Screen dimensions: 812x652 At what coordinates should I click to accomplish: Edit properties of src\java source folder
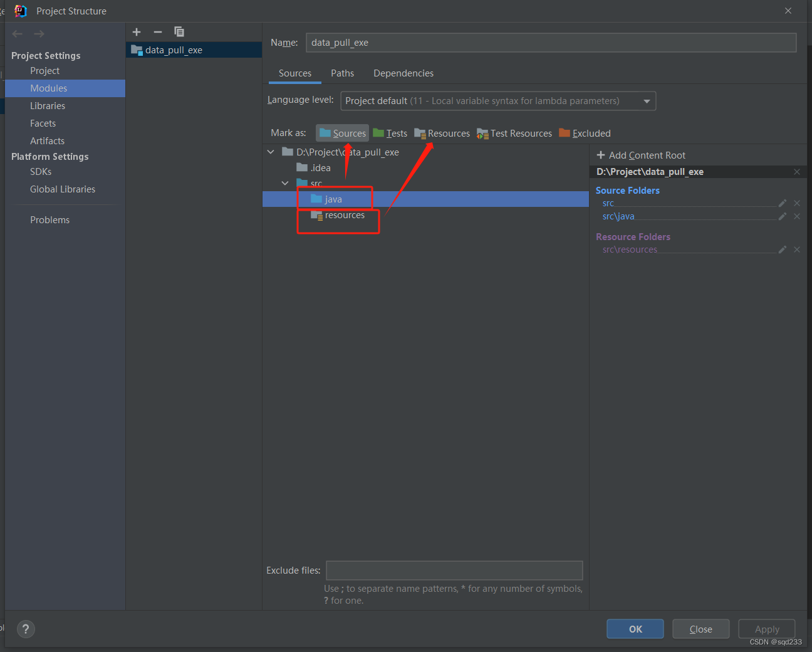[782, 216]
